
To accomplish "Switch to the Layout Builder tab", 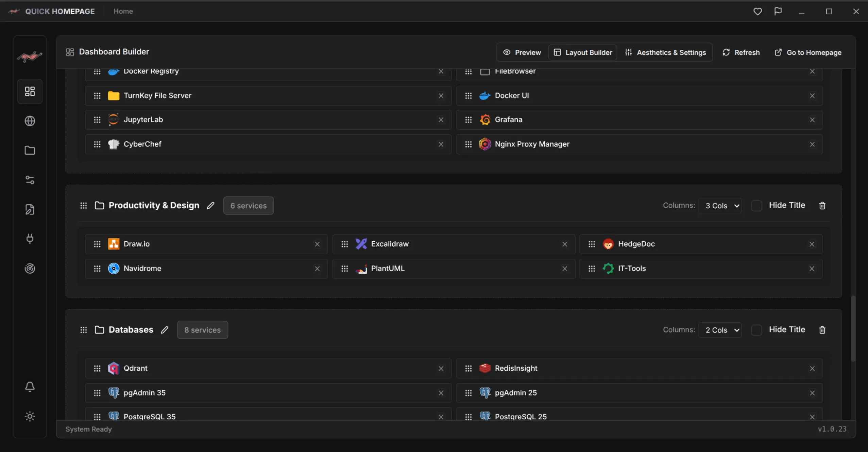I will pyautogui.click(x=583, y=52).
